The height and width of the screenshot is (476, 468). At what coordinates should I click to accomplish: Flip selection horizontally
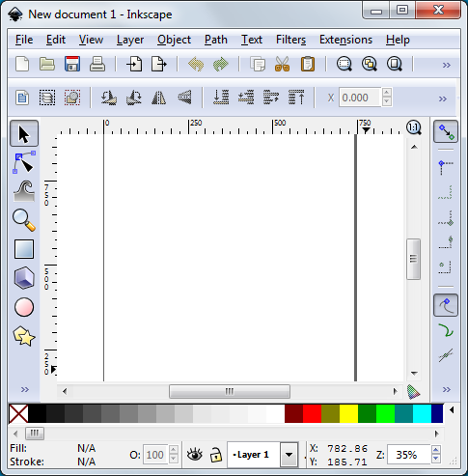pyautogui.click(x=158, y=98)
